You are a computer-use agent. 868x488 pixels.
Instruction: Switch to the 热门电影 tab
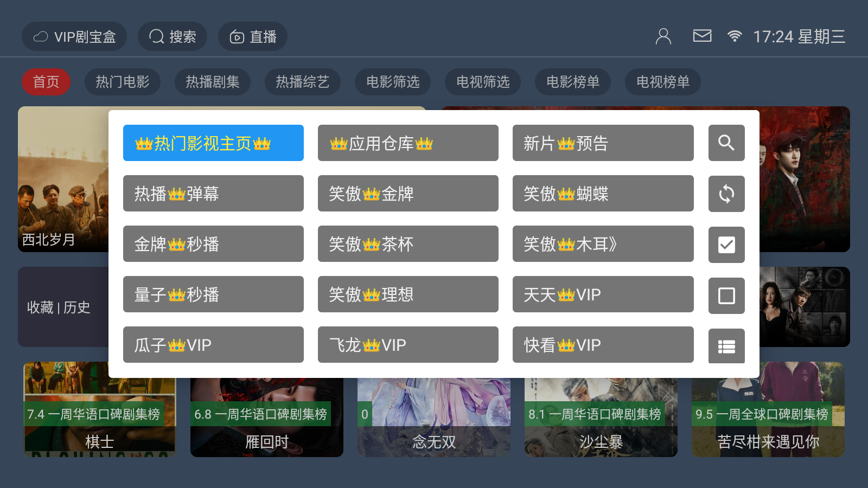(123, 82)
